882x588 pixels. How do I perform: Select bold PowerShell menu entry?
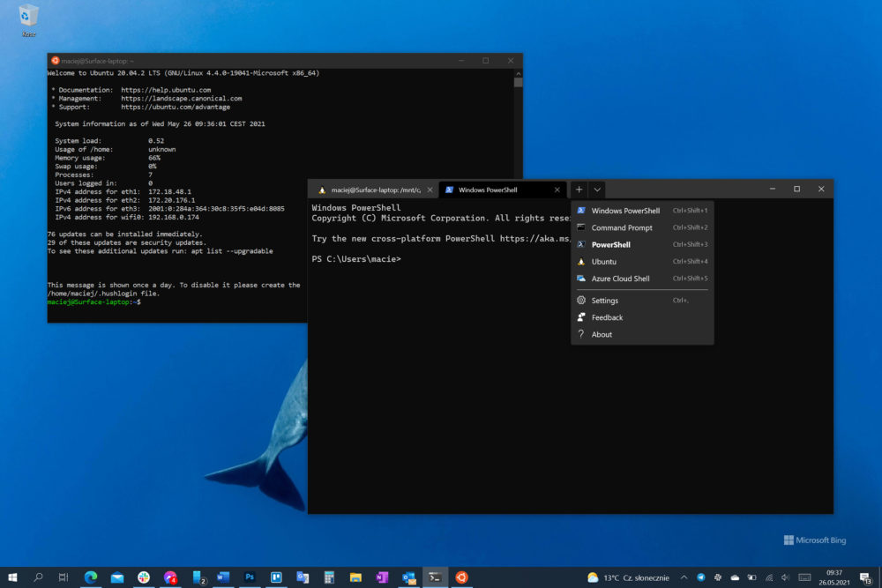642,244
